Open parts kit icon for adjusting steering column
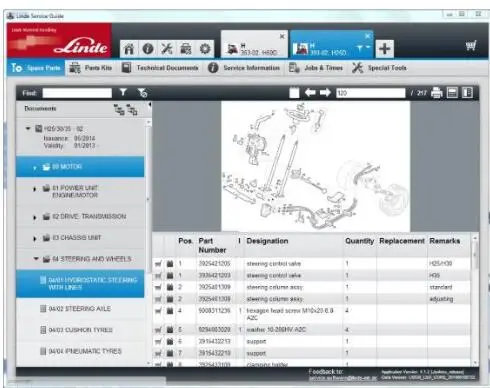This screenshot has width=490, height=388. click(x=170, y=299)
